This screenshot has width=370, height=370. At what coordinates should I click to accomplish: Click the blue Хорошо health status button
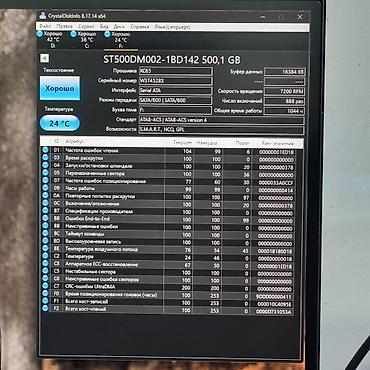tap(60, 88)
